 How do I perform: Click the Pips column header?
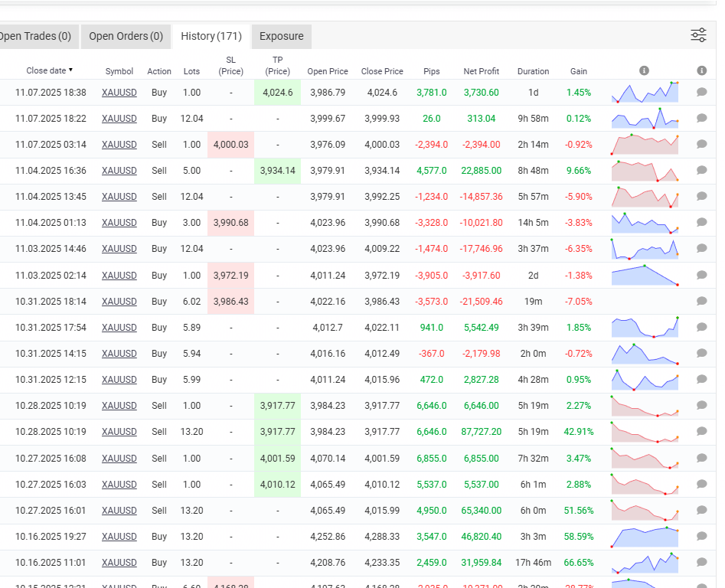click(432, 71)
